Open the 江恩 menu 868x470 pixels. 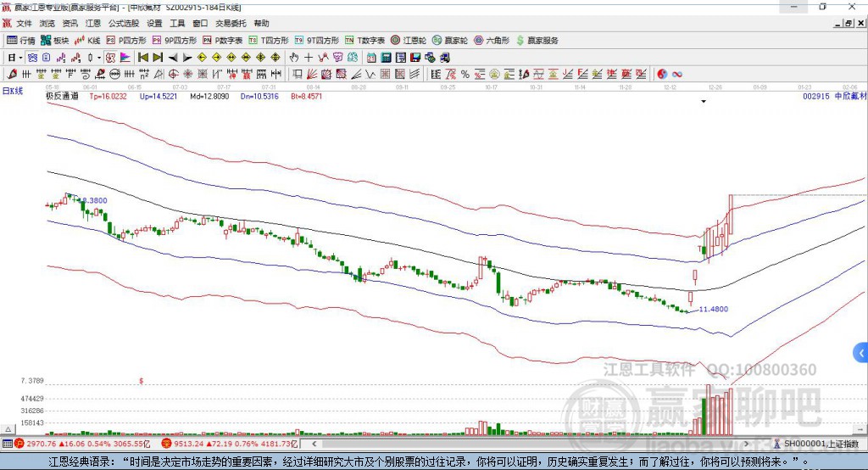tap(93, 23)
